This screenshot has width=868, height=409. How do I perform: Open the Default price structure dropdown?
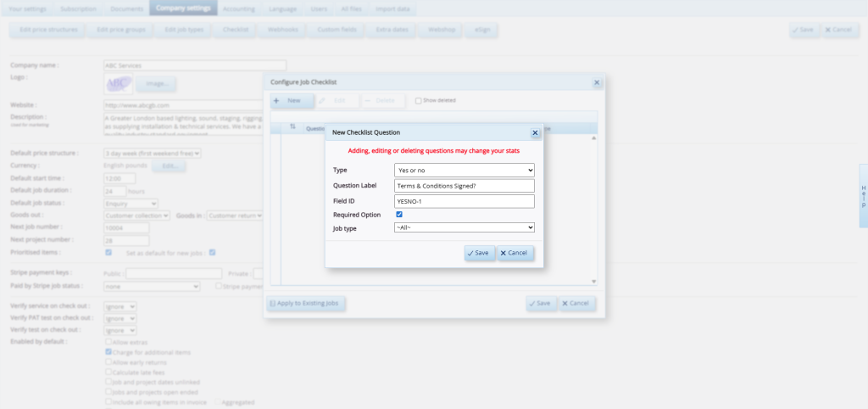click(153, 153)
